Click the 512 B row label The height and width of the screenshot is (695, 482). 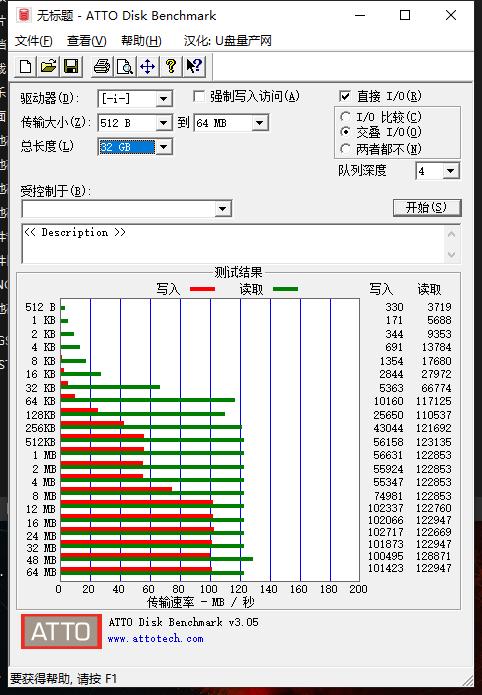point(40,307)
